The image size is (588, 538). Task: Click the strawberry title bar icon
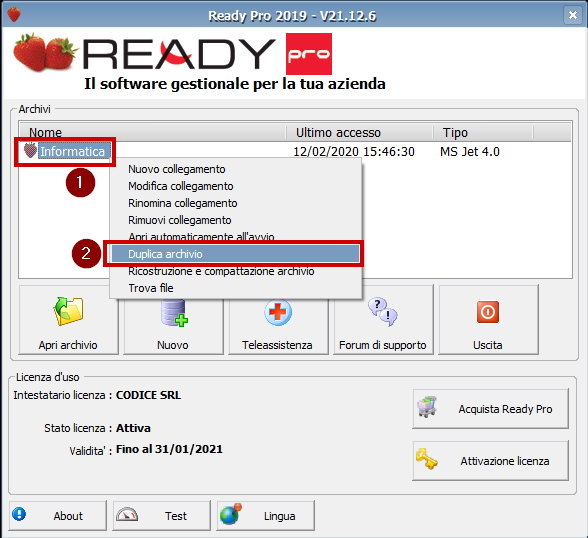pyautogui.click(x=14, y=15)
